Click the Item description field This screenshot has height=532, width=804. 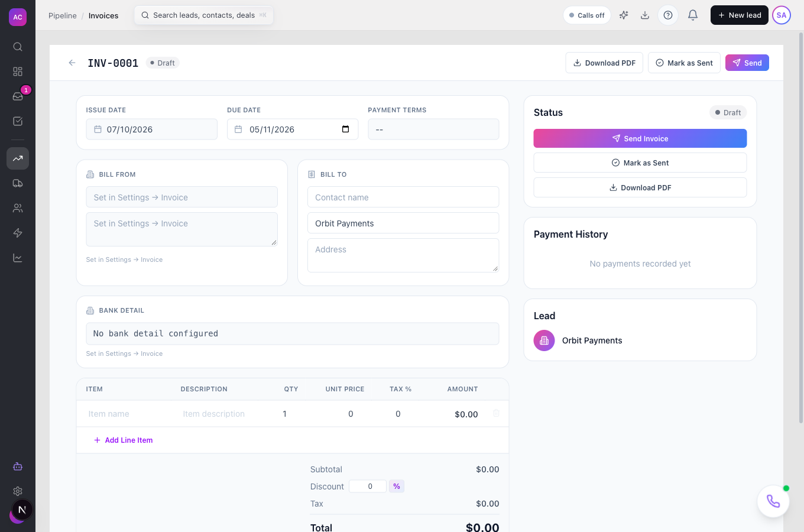225,414
